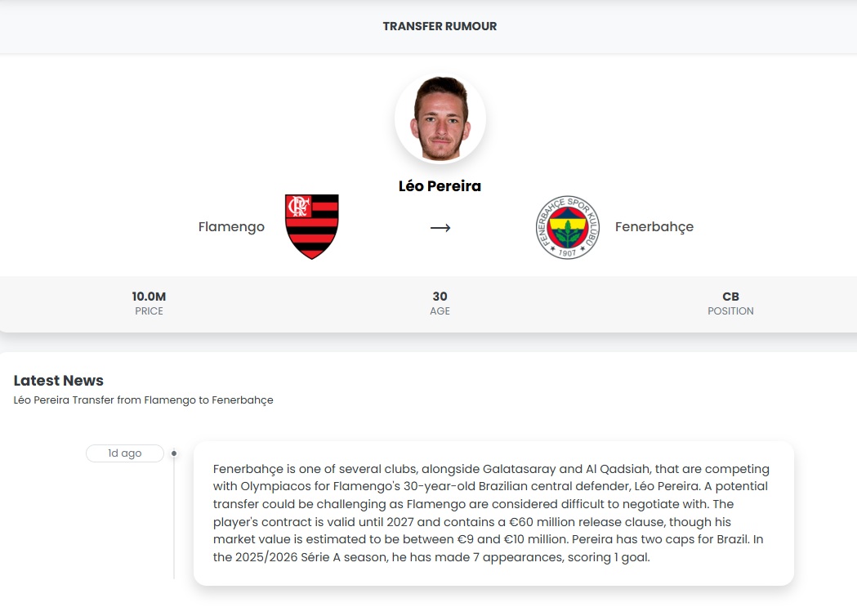Screen dimensions: 857x616
Task: Select the arrow between the two clubs
Action: pos(440,228)
